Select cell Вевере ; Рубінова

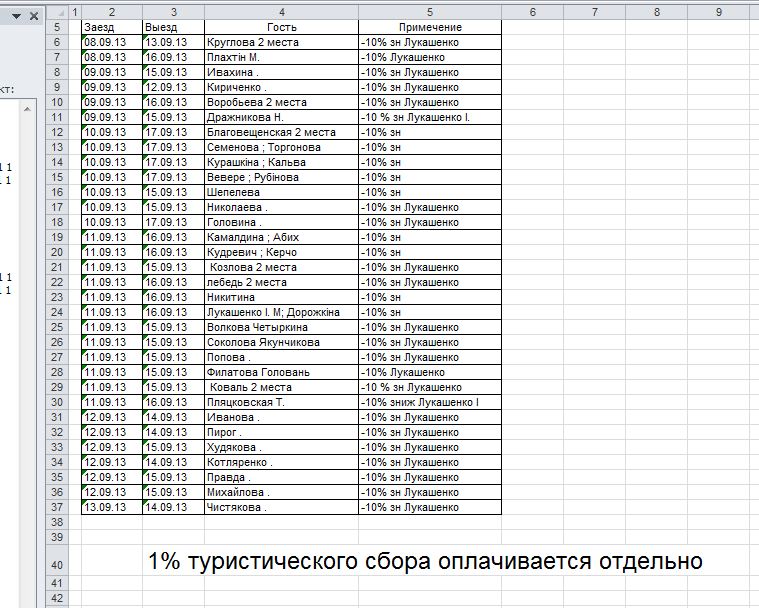click(282, 177)
